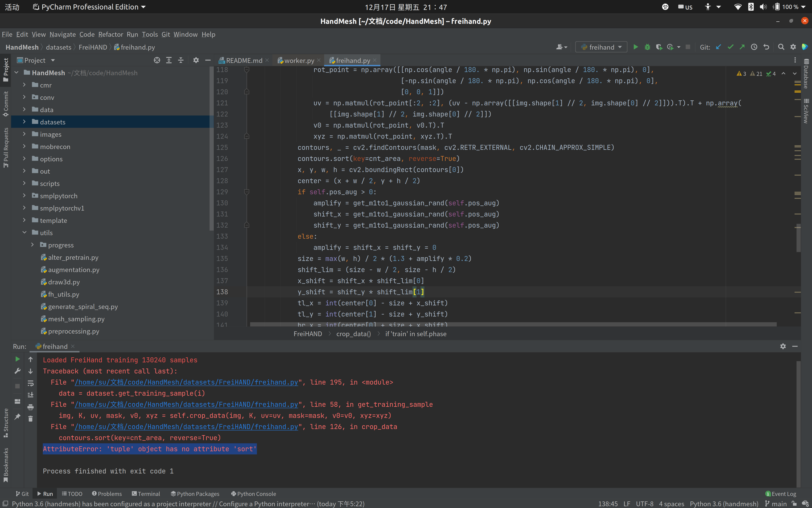Open the Navigate menu
The image size is (812, 508).
(62, 34)
